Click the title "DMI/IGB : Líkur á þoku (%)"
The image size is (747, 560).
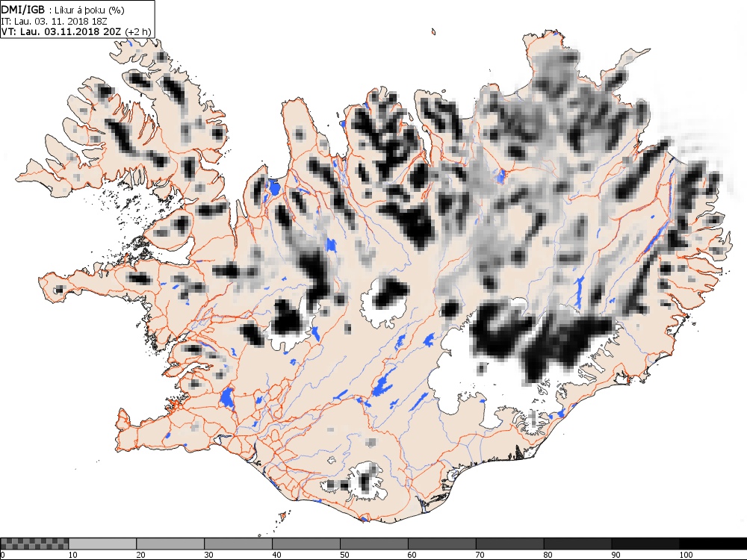63,10
